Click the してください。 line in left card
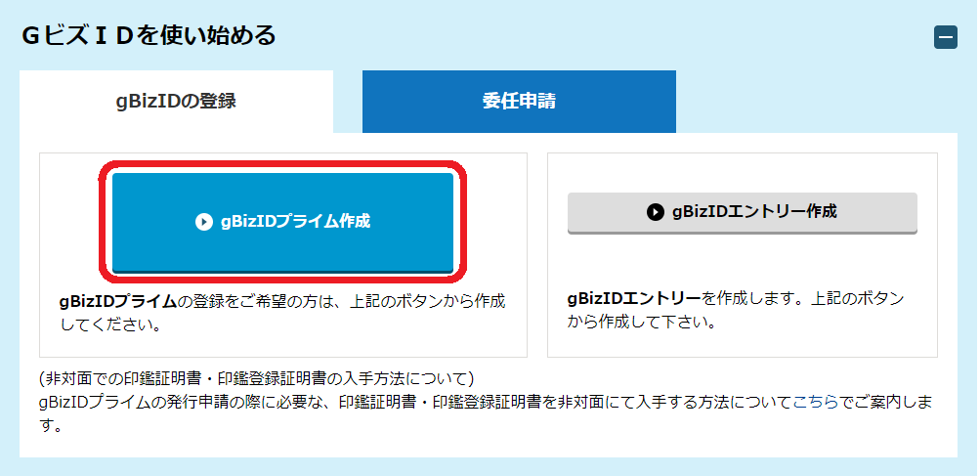The height and width of the screenshot is (476, 980). coord(110,325)
